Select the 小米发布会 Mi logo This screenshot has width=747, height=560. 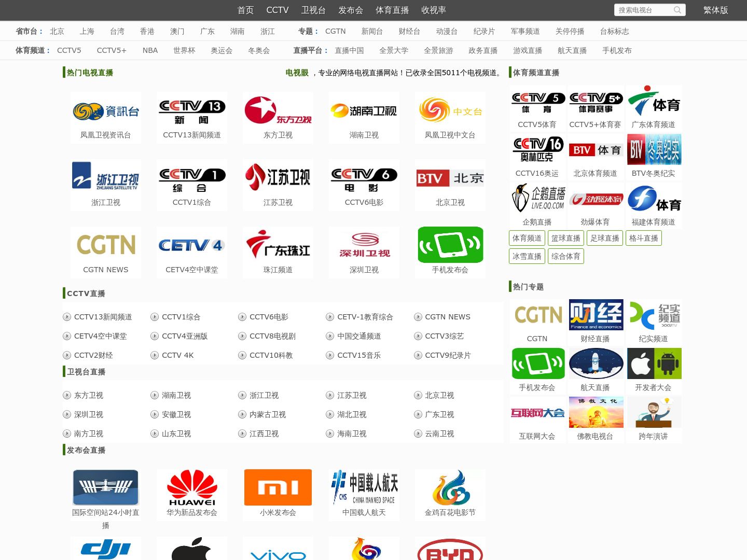[x=278, y=487]
